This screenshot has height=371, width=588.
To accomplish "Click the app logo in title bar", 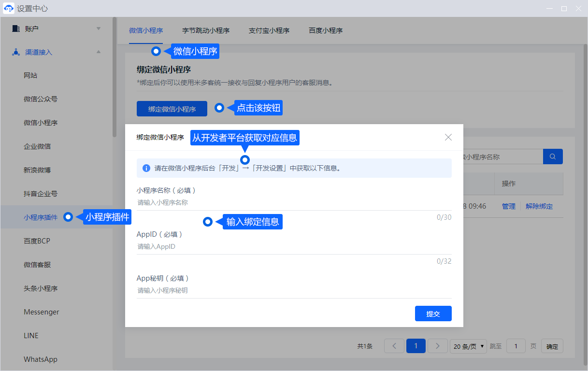I will click(9, 9).
